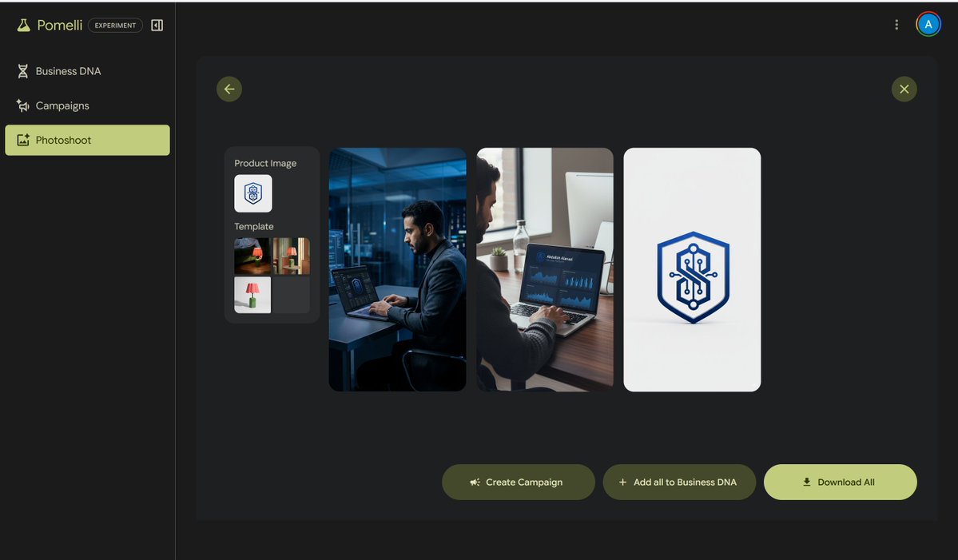Click the Pomelli flask logo icon

tap(23, 25)
